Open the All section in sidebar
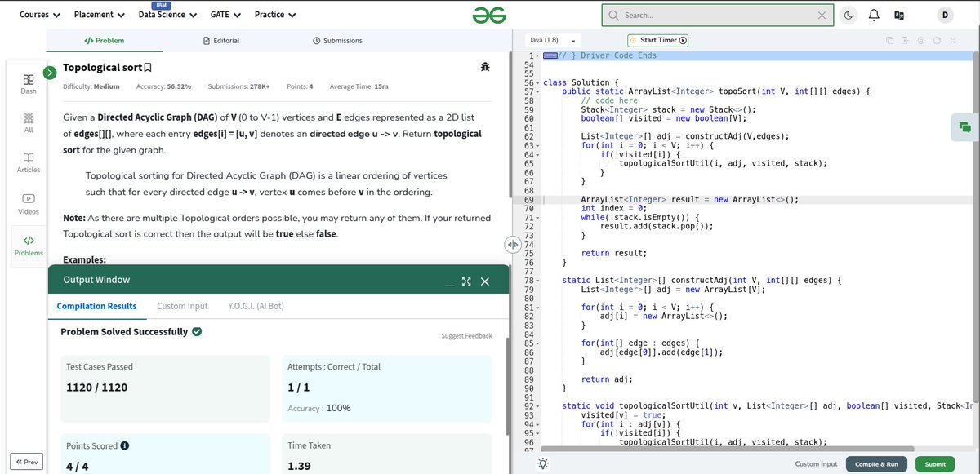 point(28,122)
